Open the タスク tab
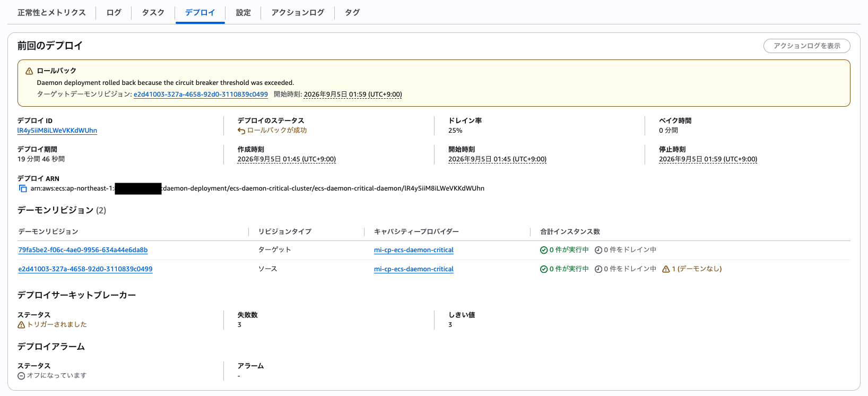Image resolution: width=868 pixels, height=396 pixels. pos(153,12)
